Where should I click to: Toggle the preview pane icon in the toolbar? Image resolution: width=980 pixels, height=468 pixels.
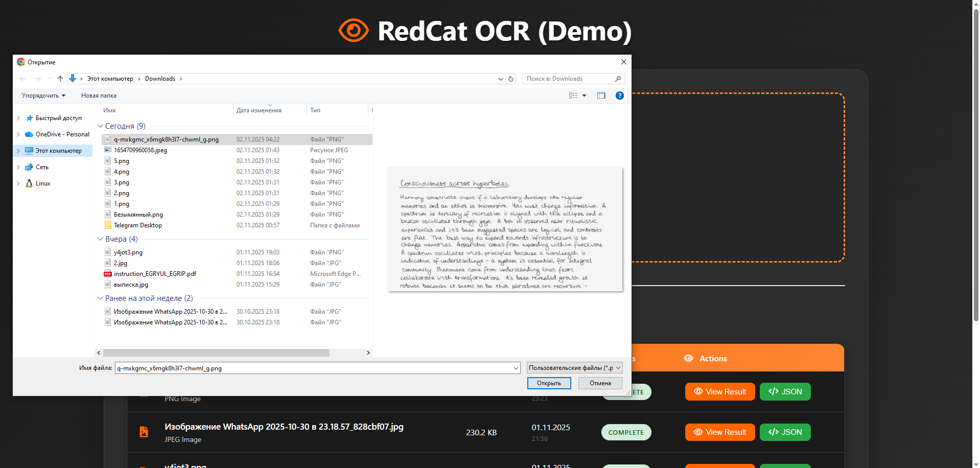coord(601,96)
